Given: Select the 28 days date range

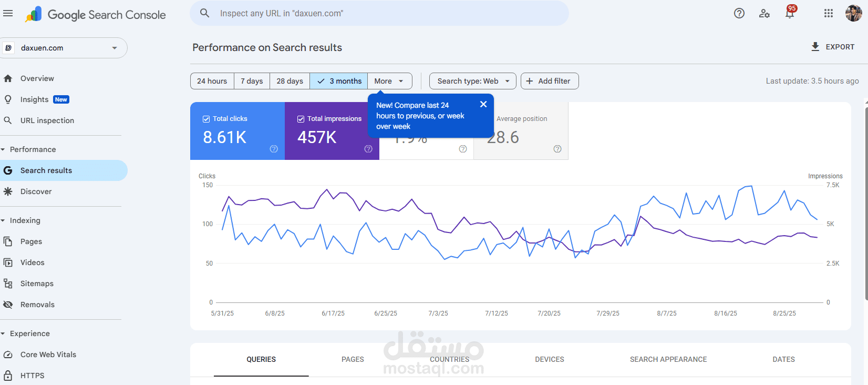Looking at the screenshot, I should tap(290, 81).
